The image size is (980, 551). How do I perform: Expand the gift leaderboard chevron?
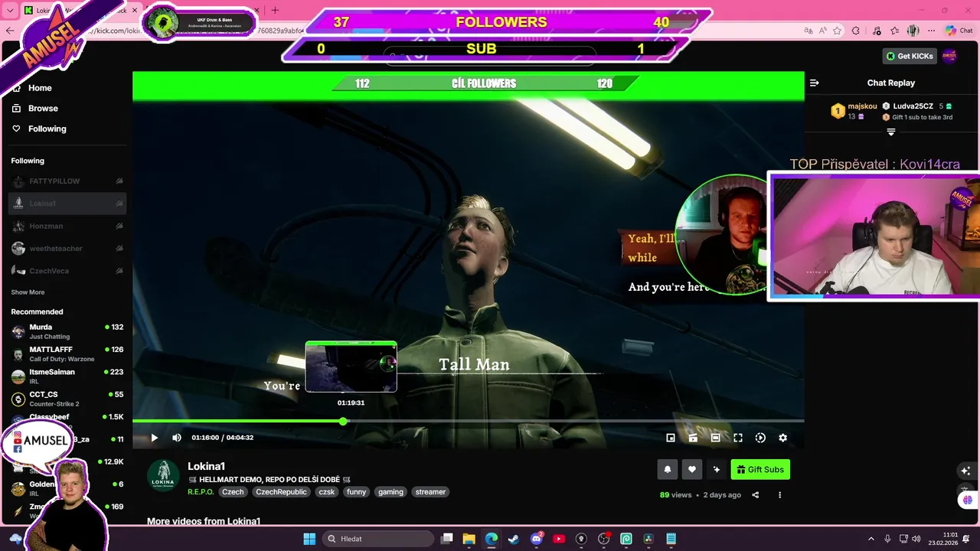891,132
